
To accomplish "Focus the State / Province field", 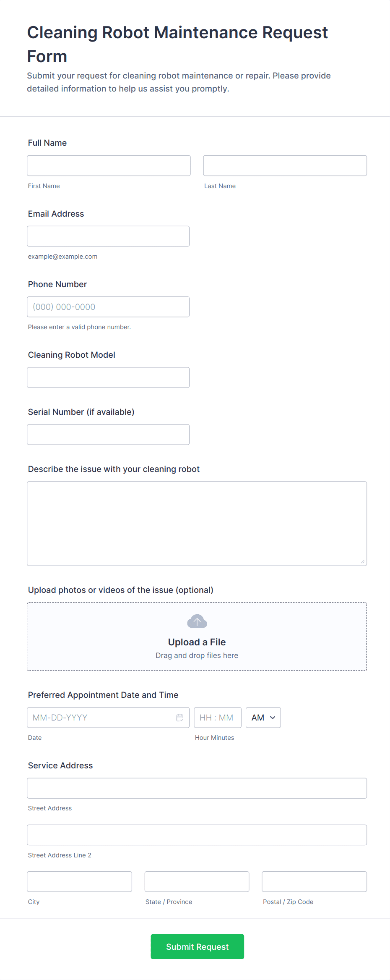I will pyautogui.click(x=197, y=881).
